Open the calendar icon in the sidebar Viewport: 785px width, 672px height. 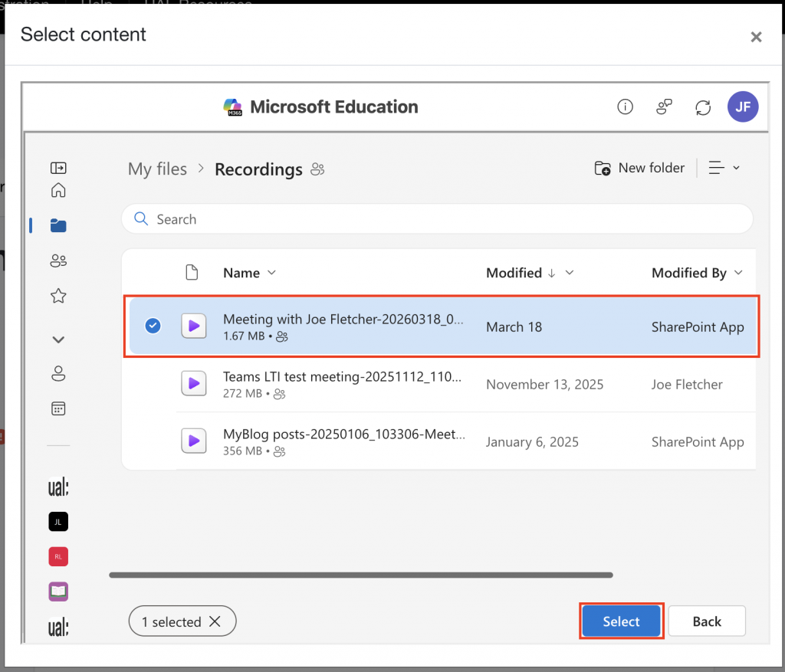[x=58, y=408]
